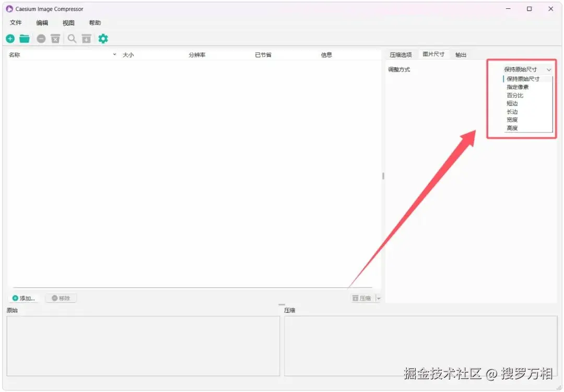Click the remove item icon
Viewport: 564px width, 392px height.
click(x=41, y=39)
